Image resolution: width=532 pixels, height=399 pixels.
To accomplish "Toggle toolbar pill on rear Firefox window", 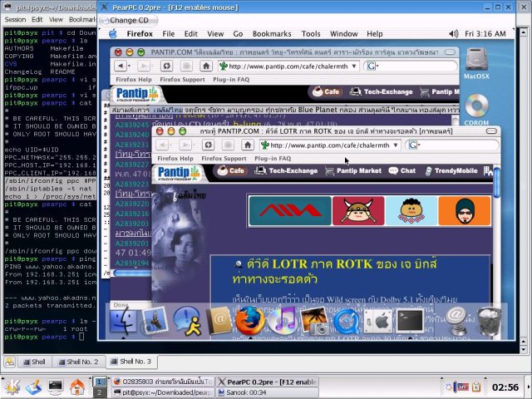I will coord(451,52).
